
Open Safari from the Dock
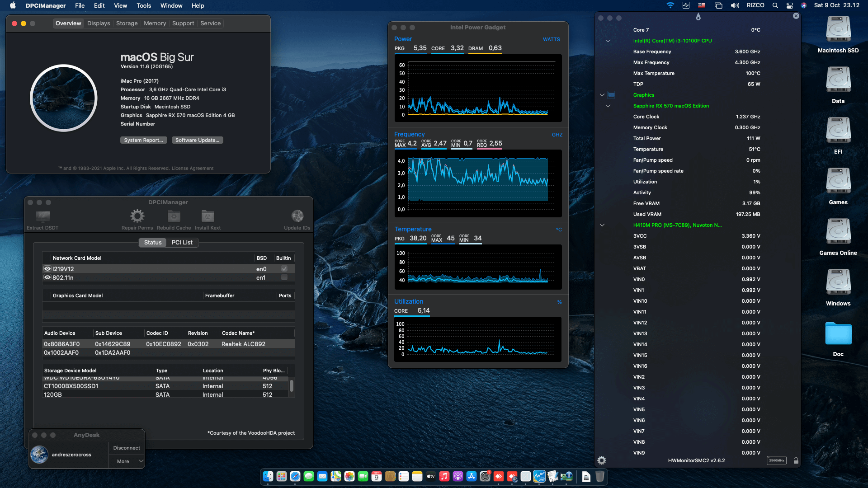click(x=295, y=476)
